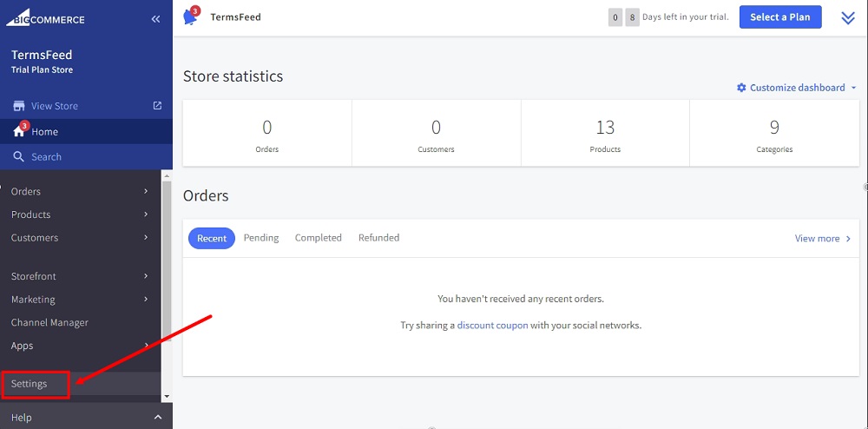Expand Marketing submenu arrow
The image size is (868, 429).
[146, 299]
